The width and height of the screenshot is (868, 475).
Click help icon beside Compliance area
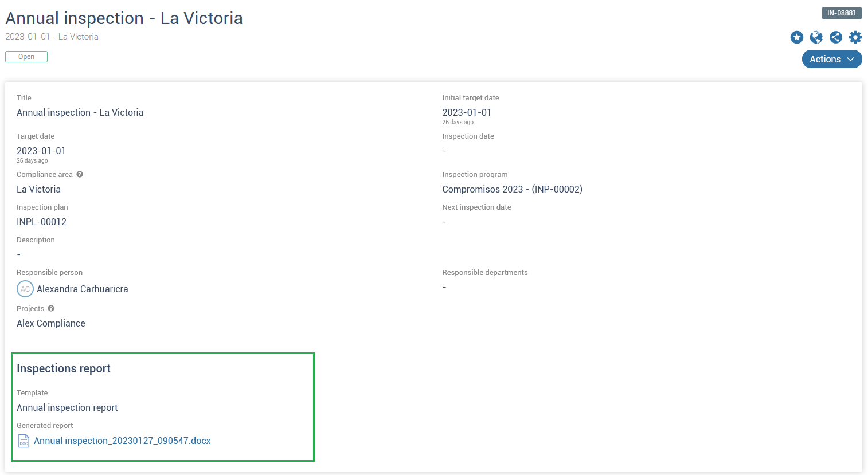click(x=80, y=174)
